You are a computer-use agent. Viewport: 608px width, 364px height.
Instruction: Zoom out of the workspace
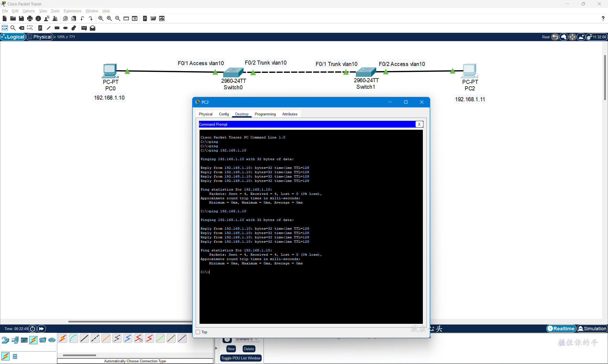pos(118,18)
